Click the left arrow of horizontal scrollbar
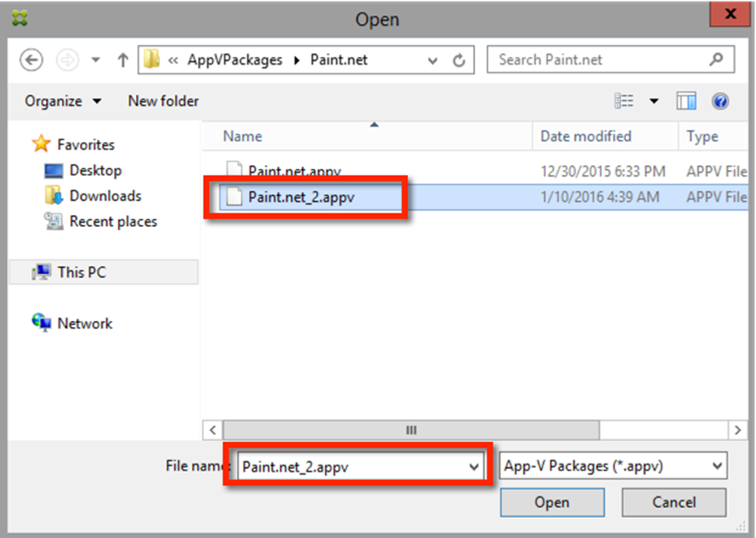756x538 pixels. coord(213,430)
